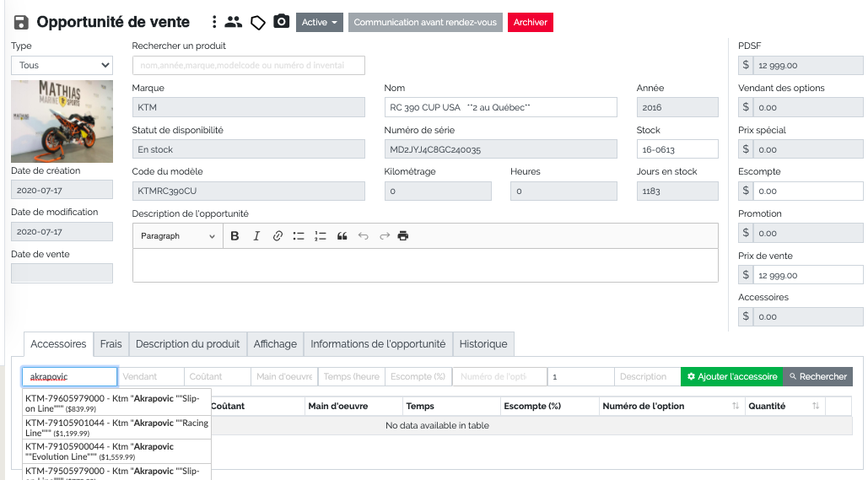Click the Heures field

563,191
